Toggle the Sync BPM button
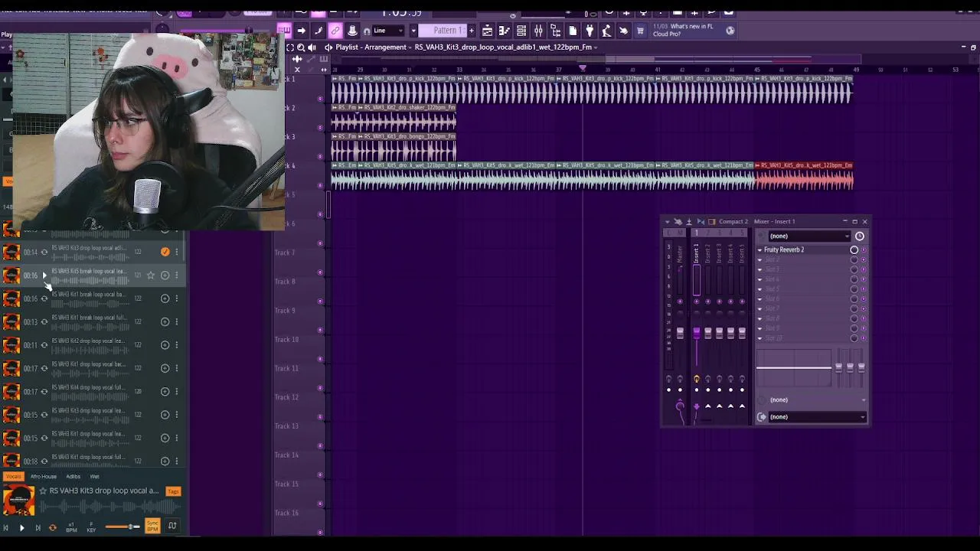Image resolution: width=980 pixels, height=551 pixels. click(x=152, y=527)
